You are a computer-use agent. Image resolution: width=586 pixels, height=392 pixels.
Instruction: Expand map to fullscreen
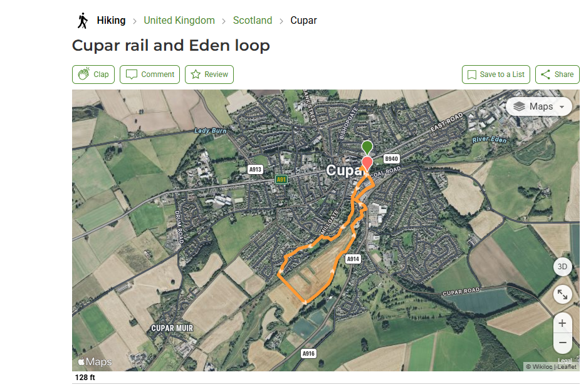[x=562, y=294]
